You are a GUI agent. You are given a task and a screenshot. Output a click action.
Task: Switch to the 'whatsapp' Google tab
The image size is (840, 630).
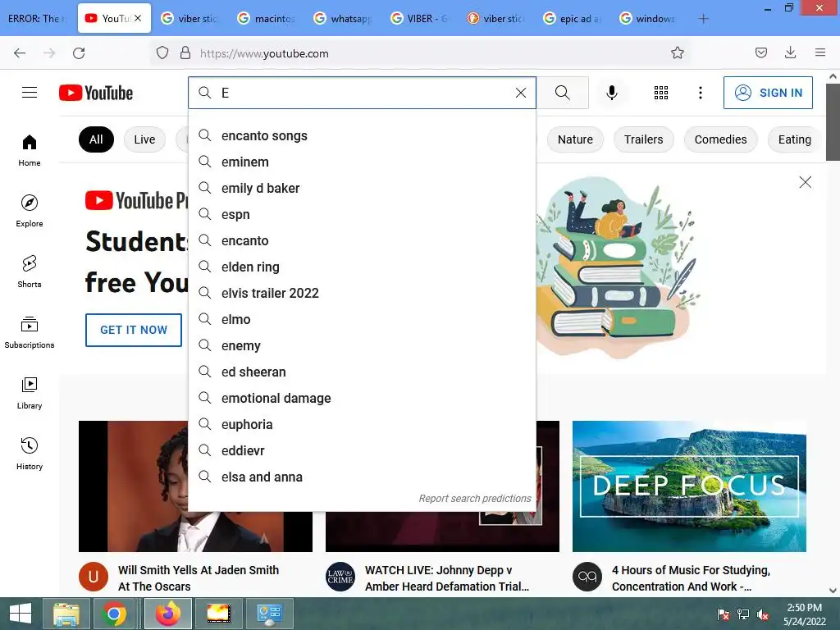343,18
